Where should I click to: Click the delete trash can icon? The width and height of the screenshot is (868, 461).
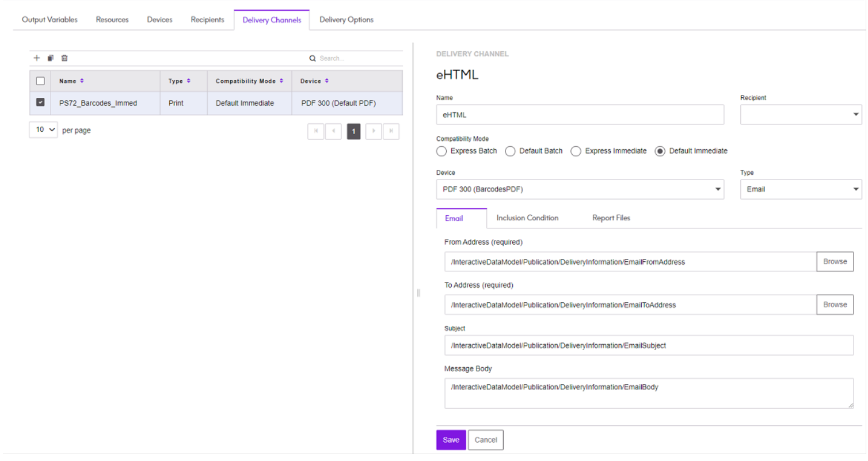tap(64, 58)
